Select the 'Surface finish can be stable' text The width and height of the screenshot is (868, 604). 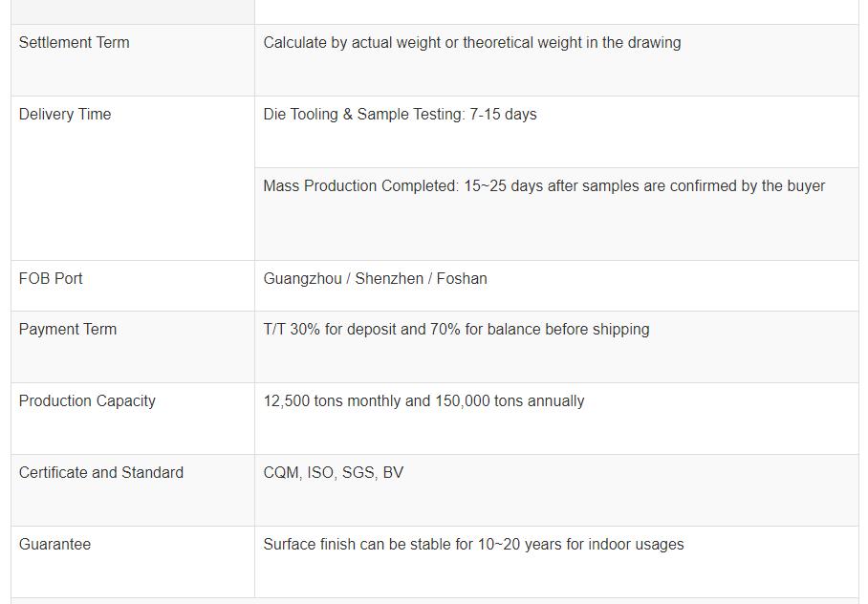[473, 545]
